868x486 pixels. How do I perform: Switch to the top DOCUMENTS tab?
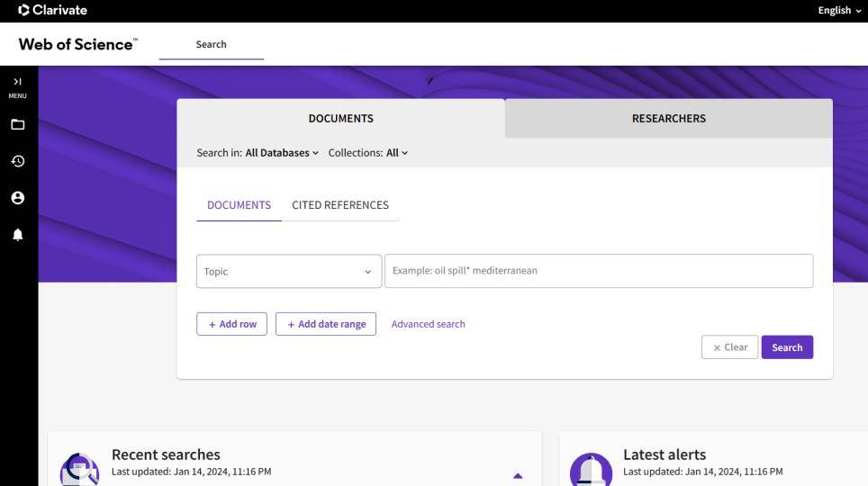click(341, 119)
